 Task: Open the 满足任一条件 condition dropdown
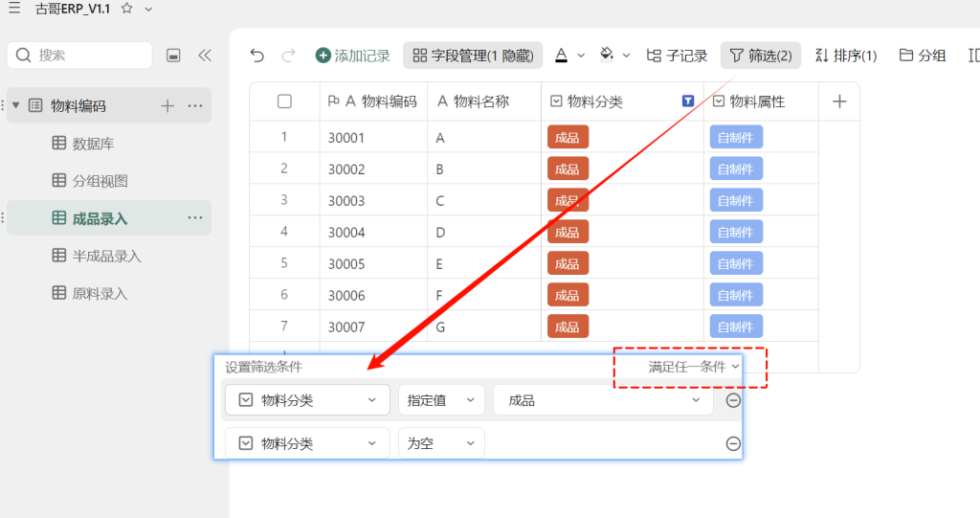[694, 367]
